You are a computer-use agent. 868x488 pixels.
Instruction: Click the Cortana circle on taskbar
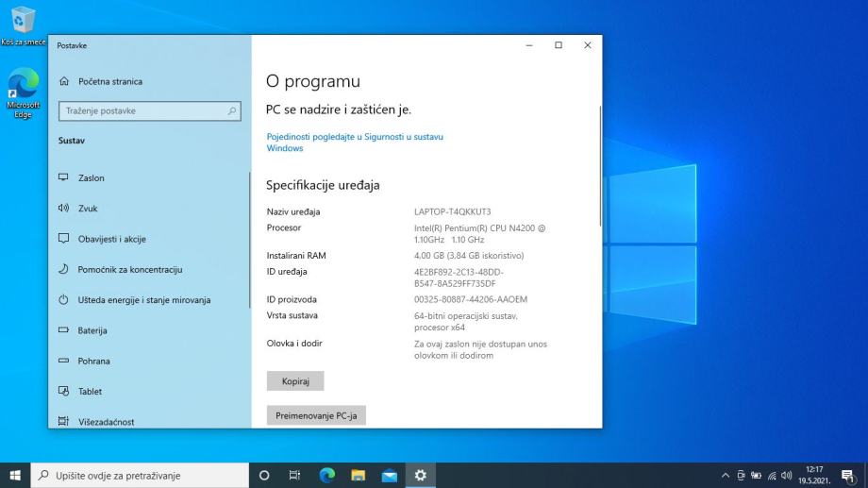pyautogui.click(x=264, y=476)
